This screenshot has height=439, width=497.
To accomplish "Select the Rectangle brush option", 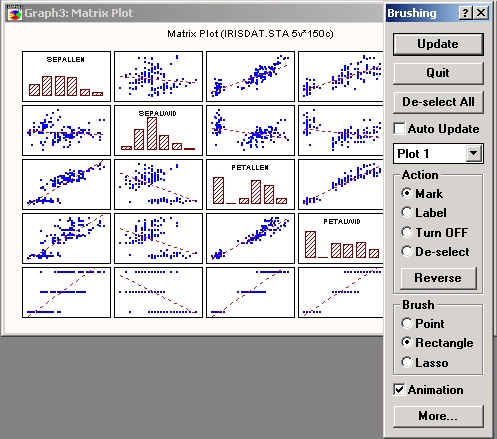I will point(407,343).
